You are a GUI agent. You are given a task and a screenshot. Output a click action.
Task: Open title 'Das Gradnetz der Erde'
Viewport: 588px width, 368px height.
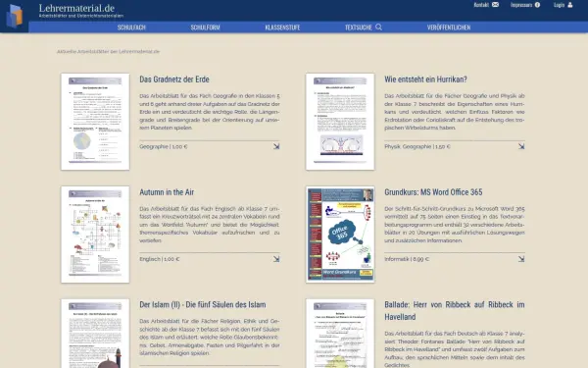174,79
